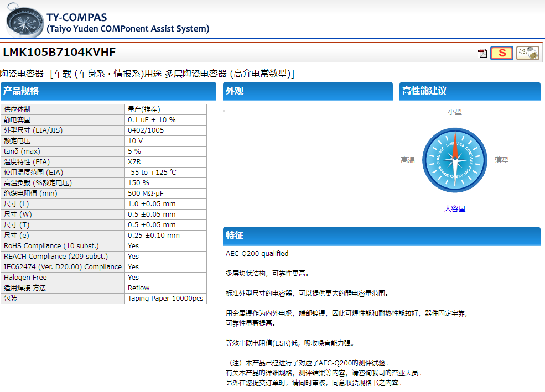Click the 尺寸 (e) row label

pyautogui.click(x=17, y=236)
